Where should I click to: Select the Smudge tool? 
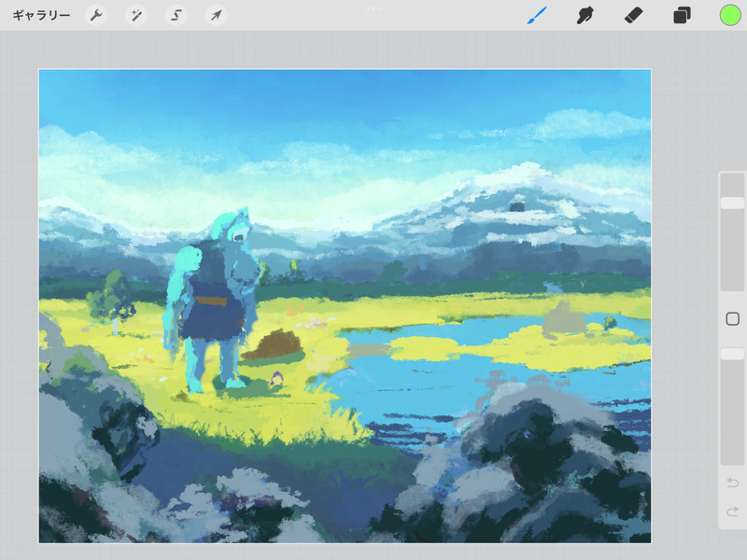585,15
